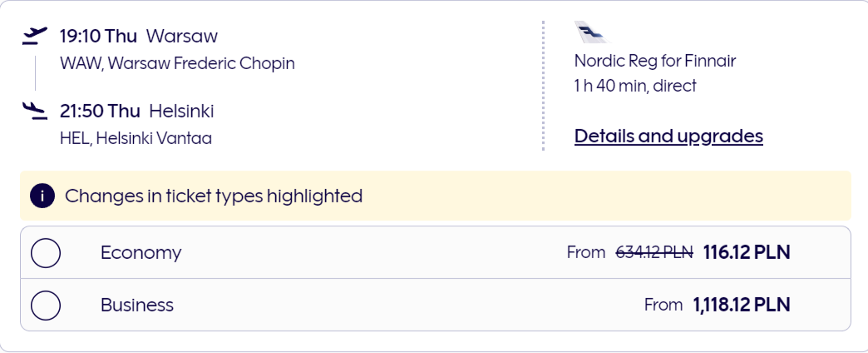Click the landing plane icon
Viewport: 868px width, 353px height.
pyautogui.click(x=34, y=110)
